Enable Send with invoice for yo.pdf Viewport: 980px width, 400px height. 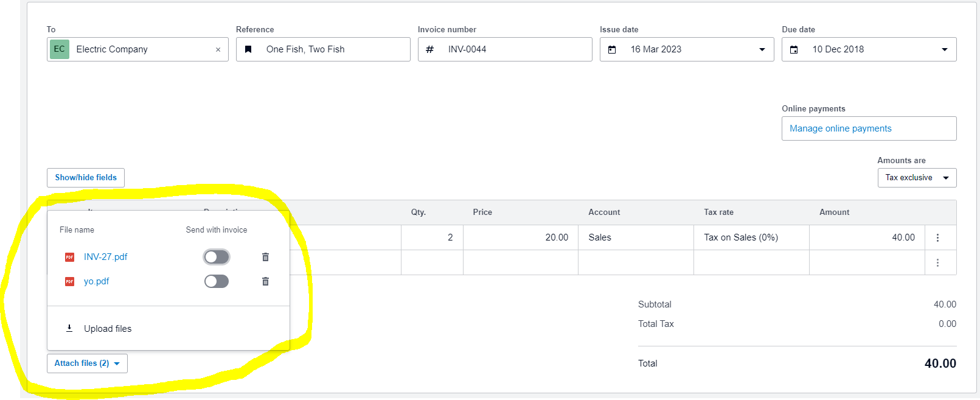coord(217,281)
